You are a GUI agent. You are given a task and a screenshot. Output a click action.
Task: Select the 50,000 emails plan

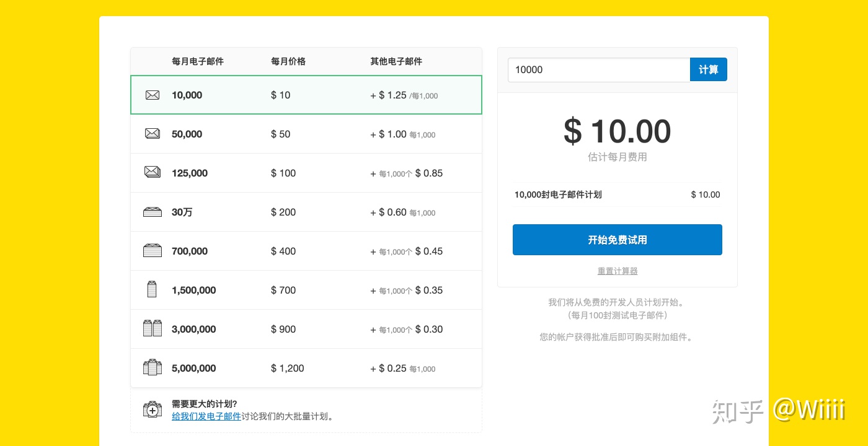(306, 134)
